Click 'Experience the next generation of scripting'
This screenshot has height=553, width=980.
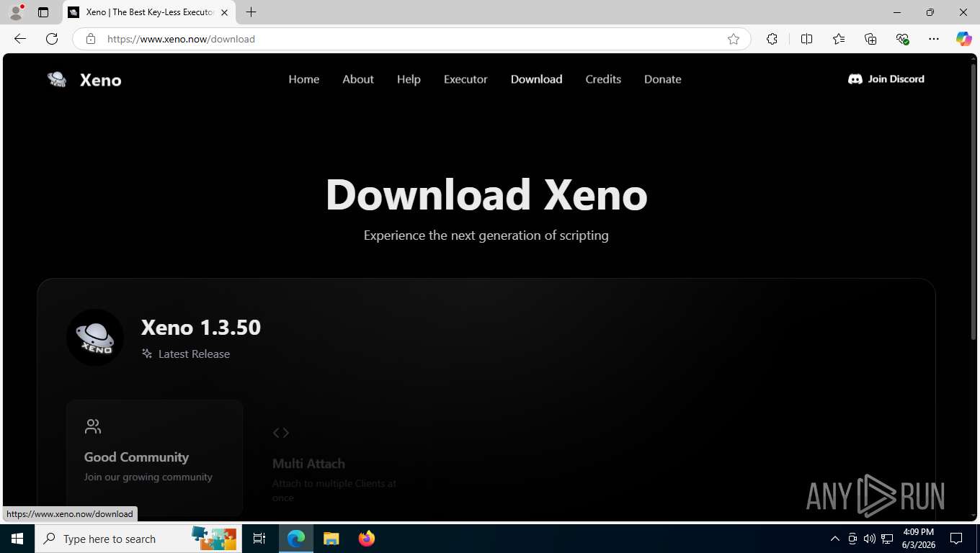486,235
